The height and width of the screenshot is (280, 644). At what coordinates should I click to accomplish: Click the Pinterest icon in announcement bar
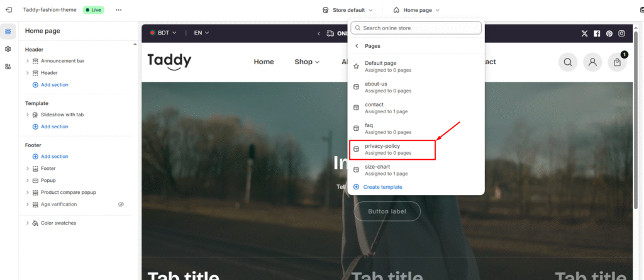609,33
